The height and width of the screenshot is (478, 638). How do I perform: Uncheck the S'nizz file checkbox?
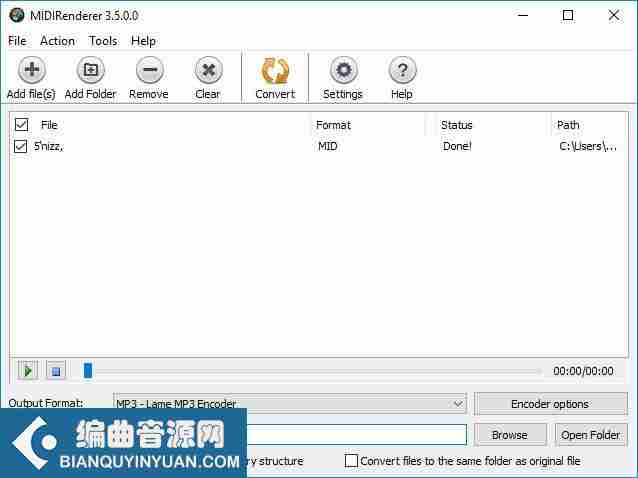pos(20,146)
